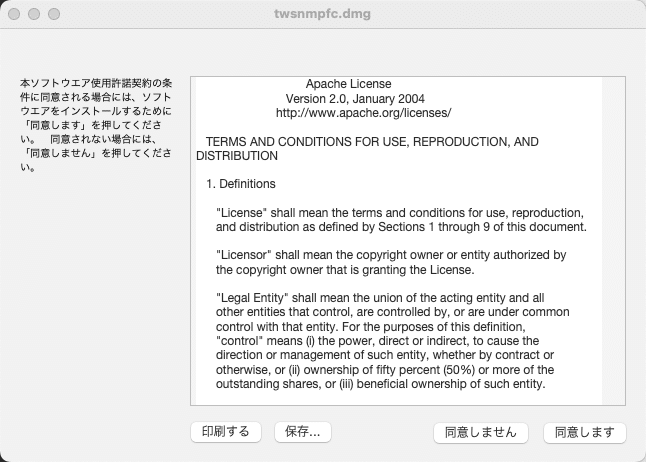The width and height of the screenshot is (646, 462).
Task: Select the apache.org/licenses URL text
Action: (363, 113)
